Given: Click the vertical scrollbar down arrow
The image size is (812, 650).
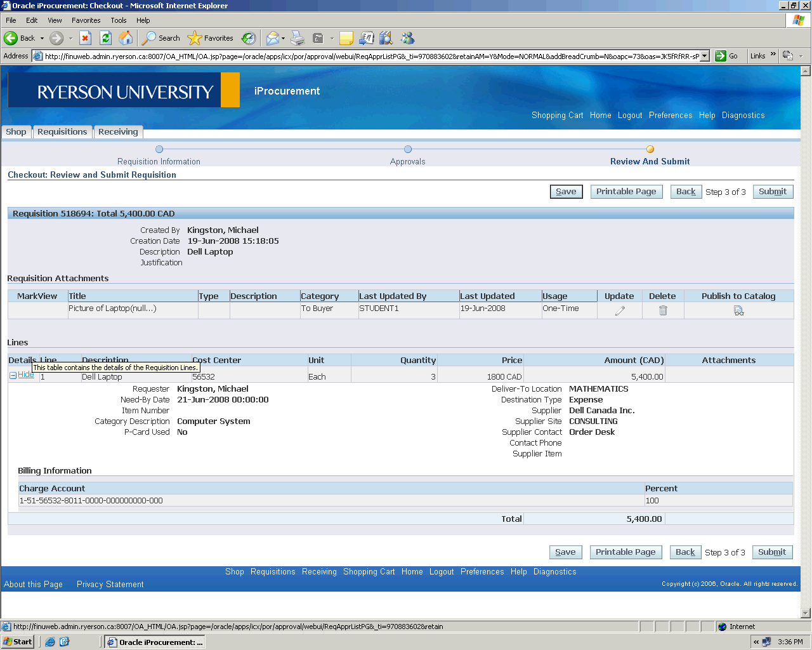Looking at the screenshot, I should (806, 613).
